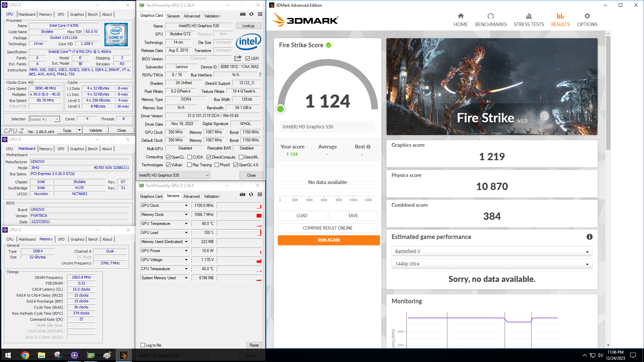The height and width of the screenshot is (362, 644).
Task: Click the Bus Interface question mark in GPU-Z
Action: 260,75
